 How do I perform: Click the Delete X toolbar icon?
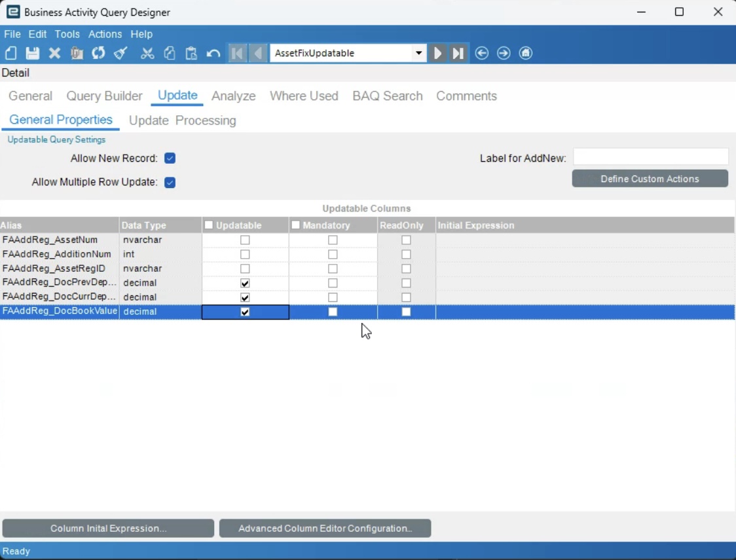(x=54, y=53)
